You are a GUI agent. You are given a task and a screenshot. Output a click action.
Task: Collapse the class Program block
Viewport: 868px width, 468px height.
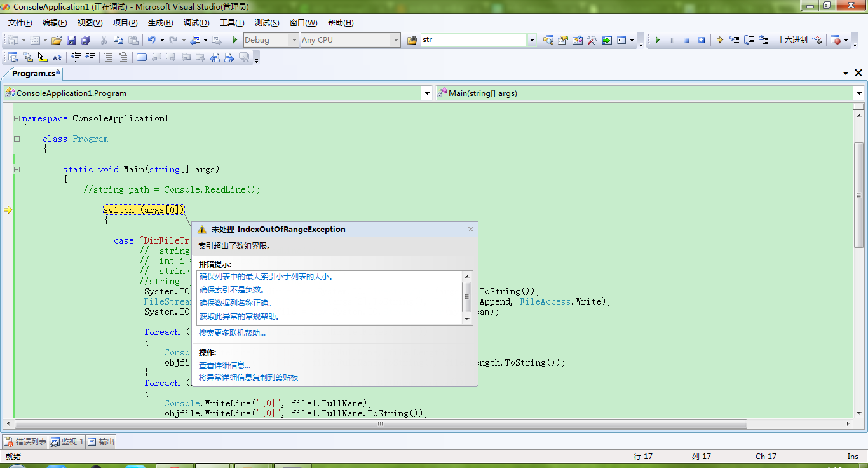pyautogui.click(x=17, y=139)
